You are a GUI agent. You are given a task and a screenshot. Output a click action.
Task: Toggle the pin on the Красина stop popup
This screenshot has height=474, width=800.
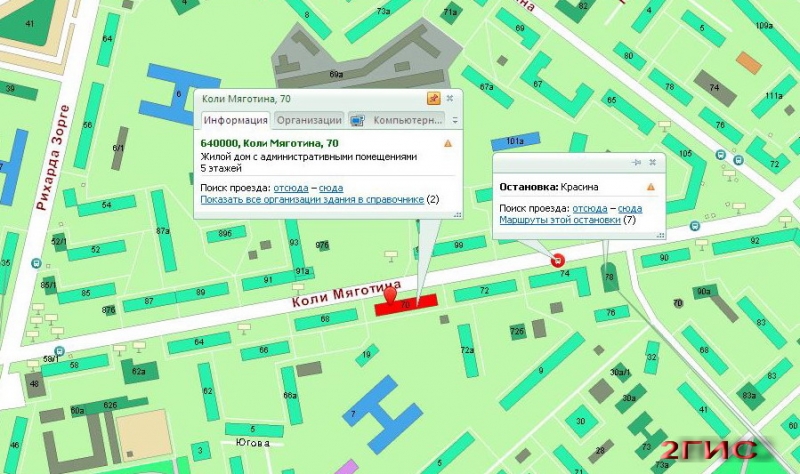tap(636, 162)
